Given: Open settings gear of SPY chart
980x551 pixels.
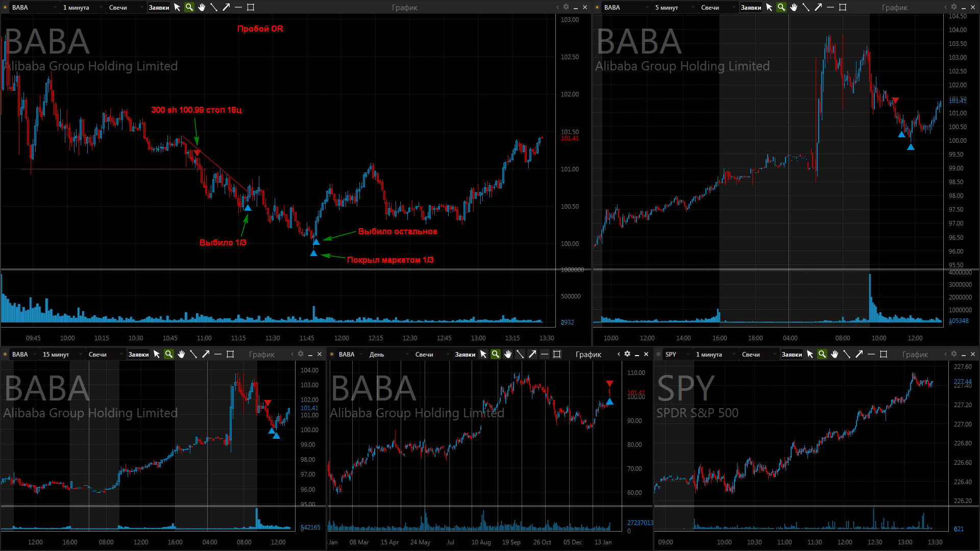Looking at the screenshot, I should pos(954,354).
